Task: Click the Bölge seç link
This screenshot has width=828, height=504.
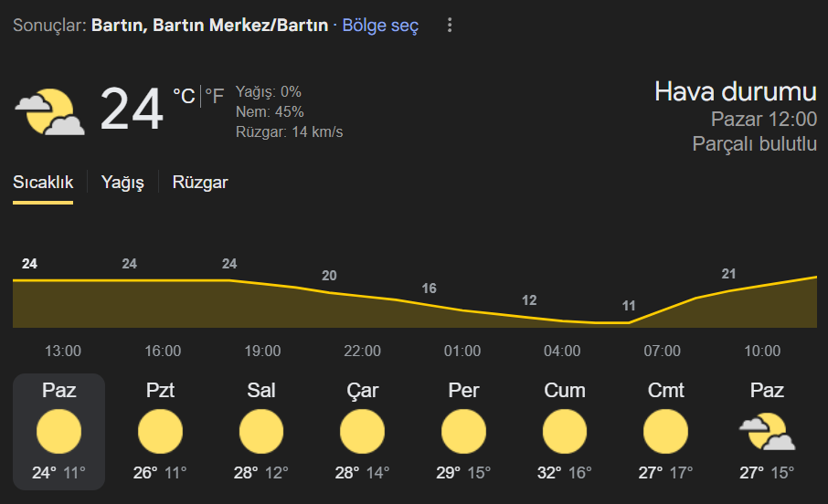Action: tap(380, 26)
